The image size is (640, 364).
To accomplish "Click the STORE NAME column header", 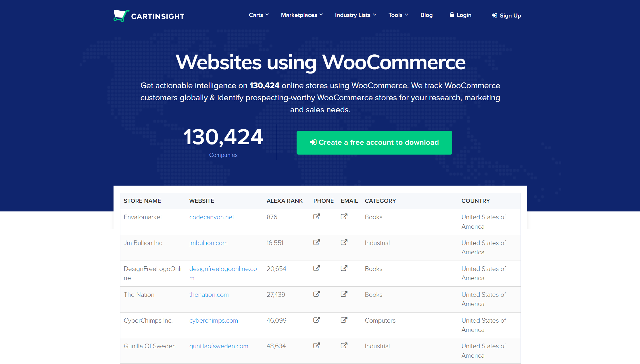I will tap(142, 201).
